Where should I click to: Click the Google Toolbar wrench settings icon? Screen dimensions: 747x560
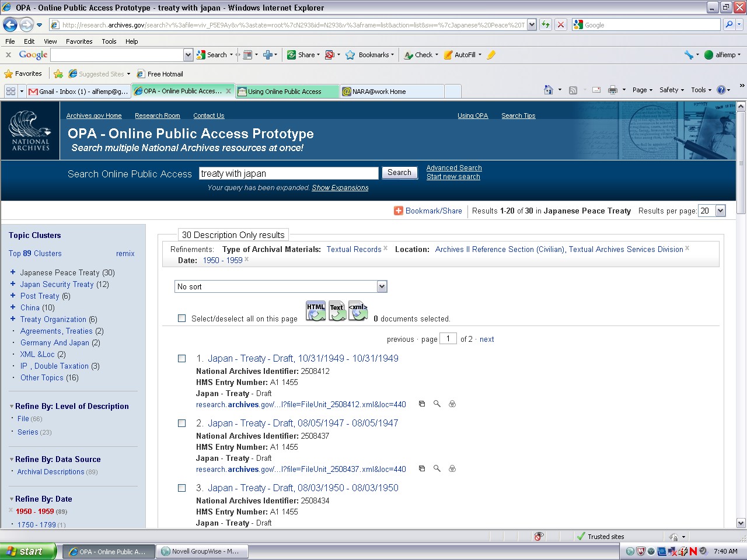pos(689,55)
